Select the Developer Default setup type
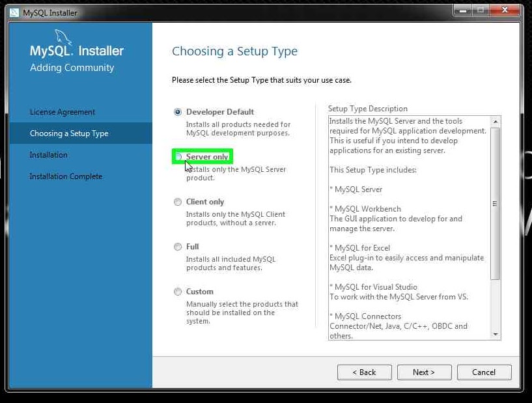This screenshot has height=403, width=532. pos(178,111)
